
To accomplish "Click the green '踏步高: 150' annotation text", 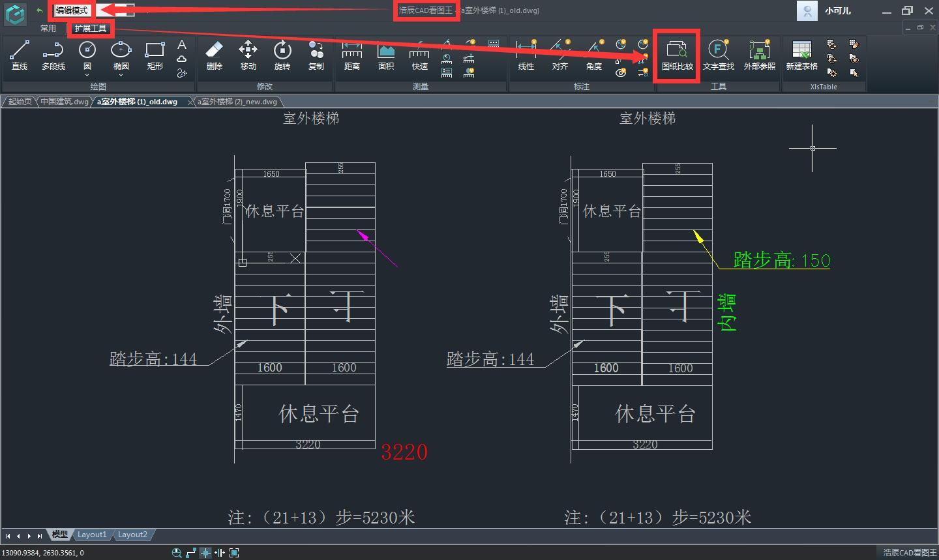I will coord(782,260).
